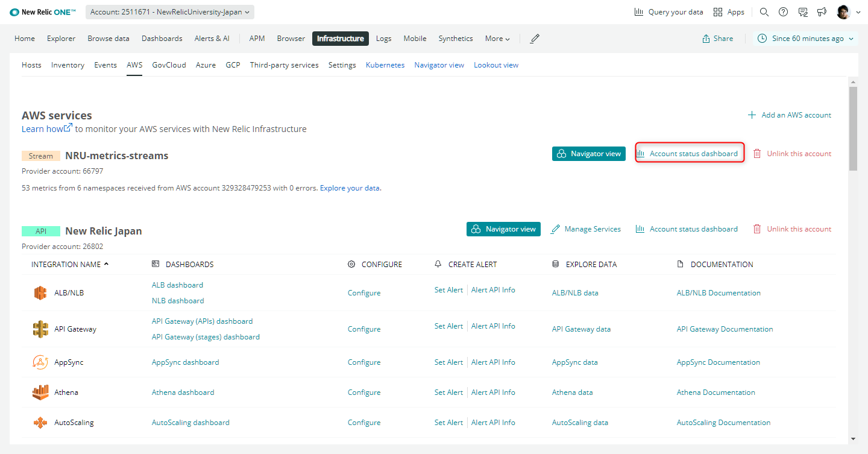Screen dimensions: 868x454
Task: Click the Athena service icon
Action: tap(40, 393)
